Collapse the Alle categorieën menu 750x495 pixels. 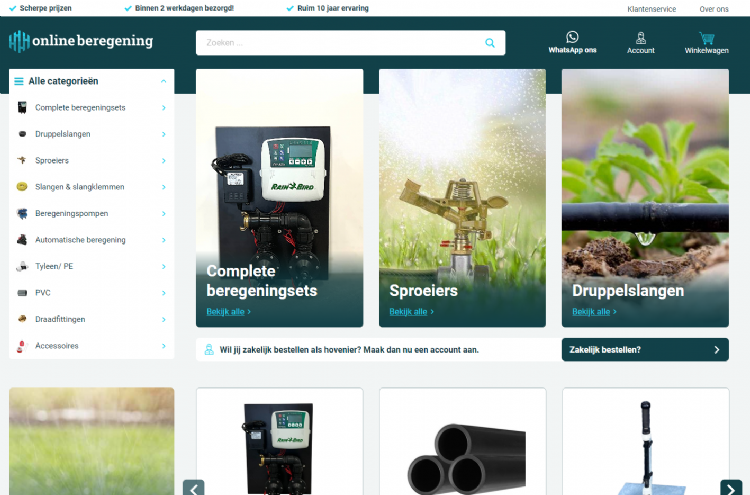163,82
